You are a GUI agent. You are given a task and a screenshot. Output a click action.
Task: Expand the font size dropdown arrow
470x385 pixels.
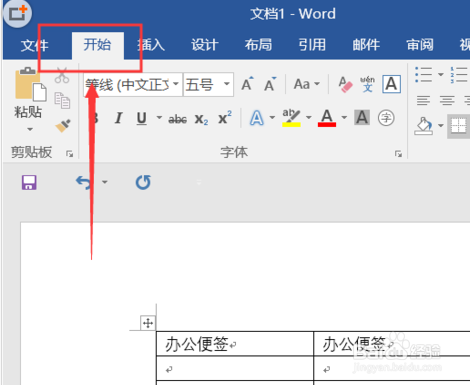click(x=227, y=84)
